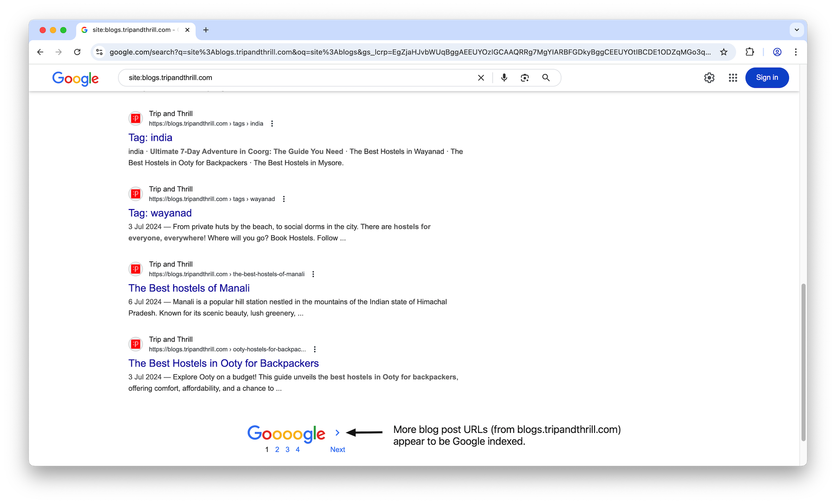
Task: Open the Tag: wayanad result
Action: coord(160,213)
